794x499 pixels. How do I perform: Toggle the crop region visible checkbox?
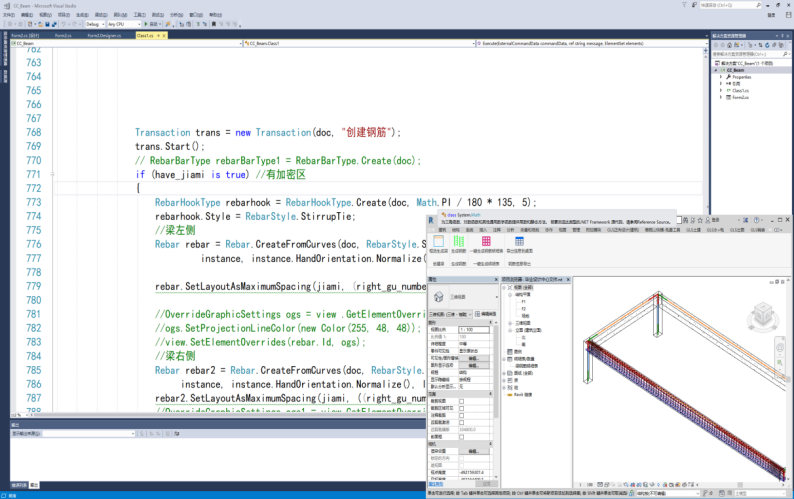click(461, 408)
